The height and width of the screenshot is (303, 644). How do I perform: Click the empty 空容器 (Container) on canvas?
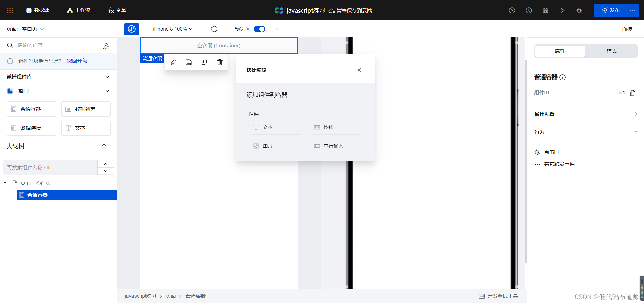tap(219, 46)
